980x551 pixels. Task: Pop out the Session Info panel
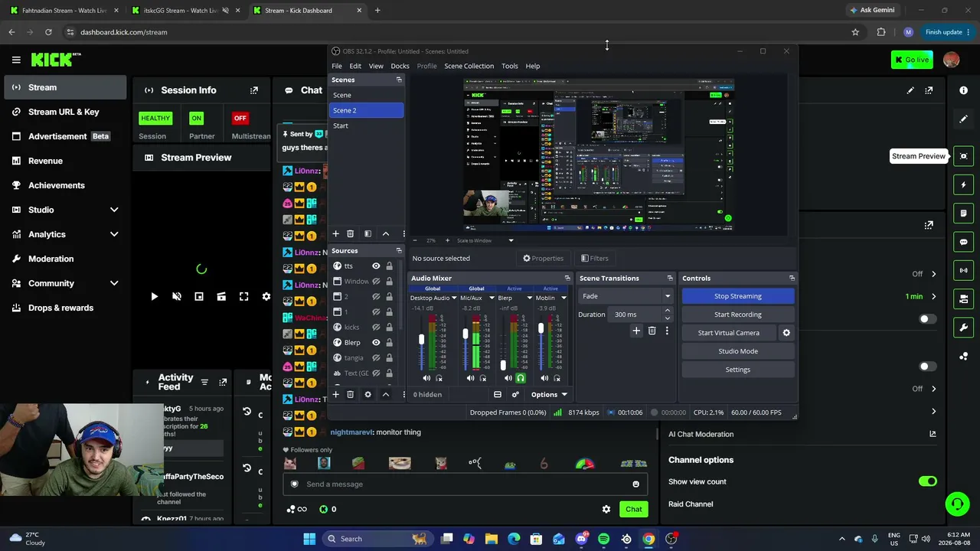[254, 90]
